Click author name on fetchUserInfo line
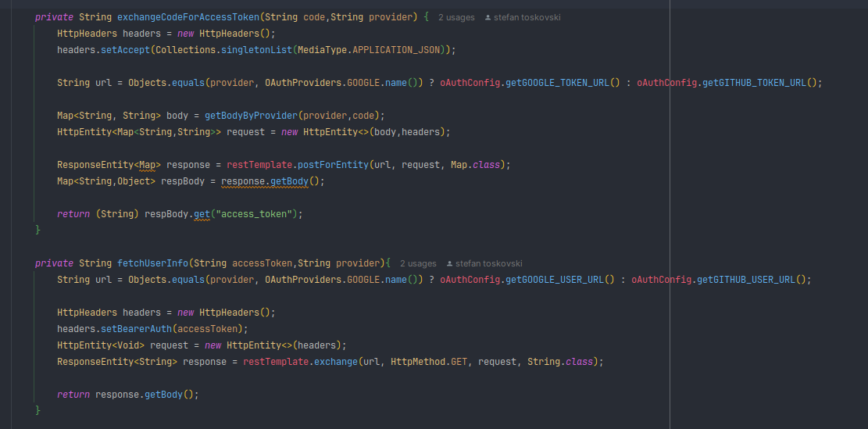The width and height of the screenshot is (868, 429). 489,263
